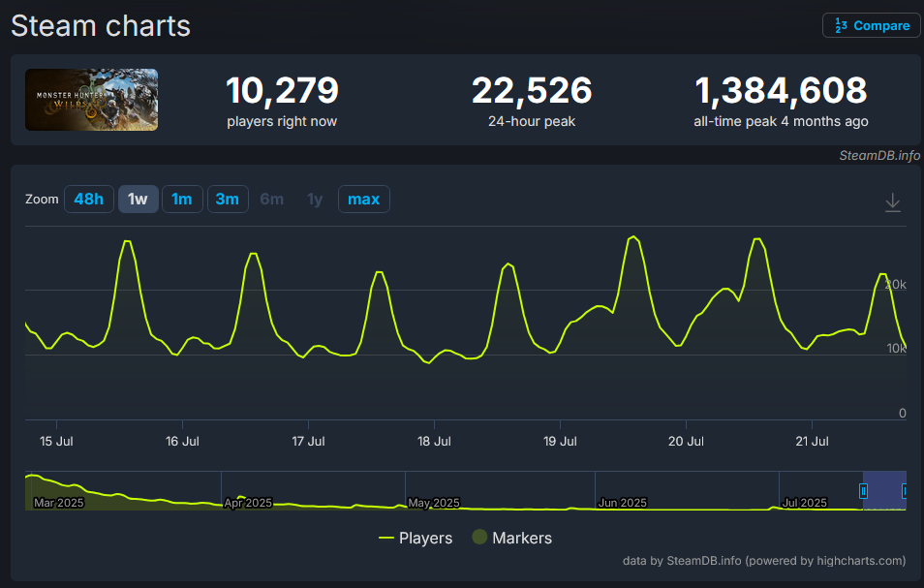Image resolution: width=924 pixels, height=588 pixels.
Task: Open the SteamDB.info credit link
Action: (x=879, y=156)
